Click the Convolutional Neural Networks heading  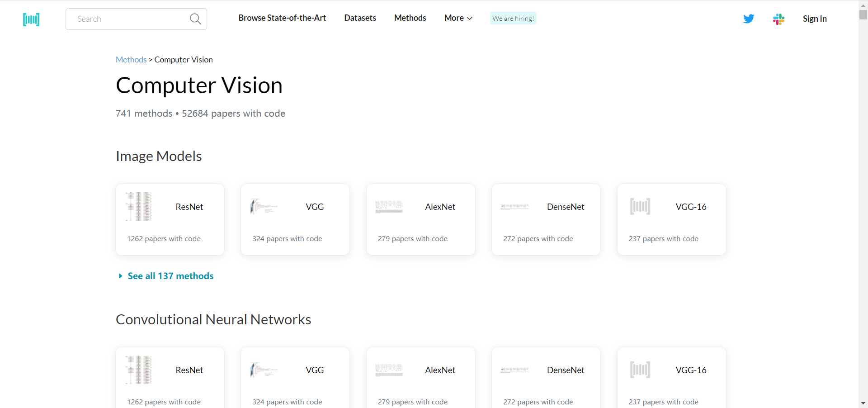(213, 319)
